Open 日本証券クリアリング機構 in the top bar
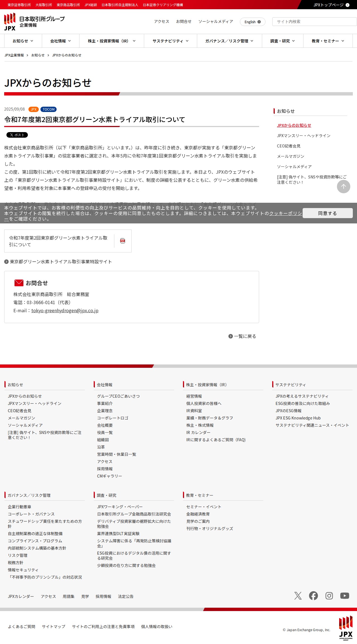Screen dimensions: 357x644 (x=163, y=5)
